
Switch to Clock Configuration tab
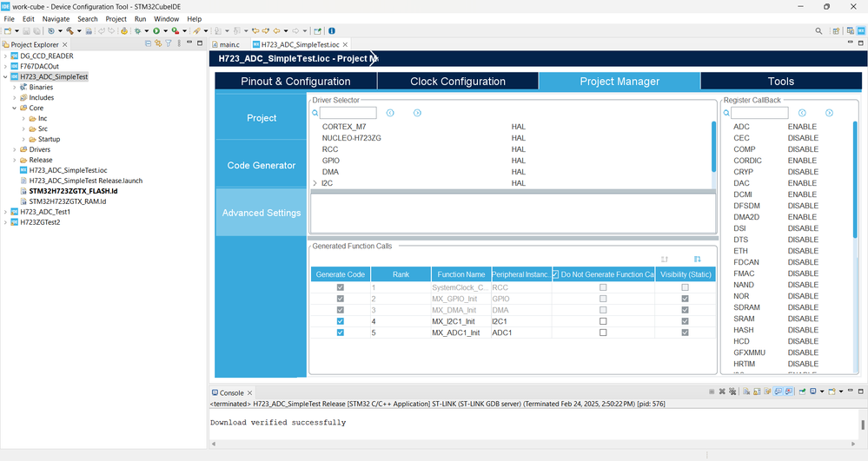point(458,82)
